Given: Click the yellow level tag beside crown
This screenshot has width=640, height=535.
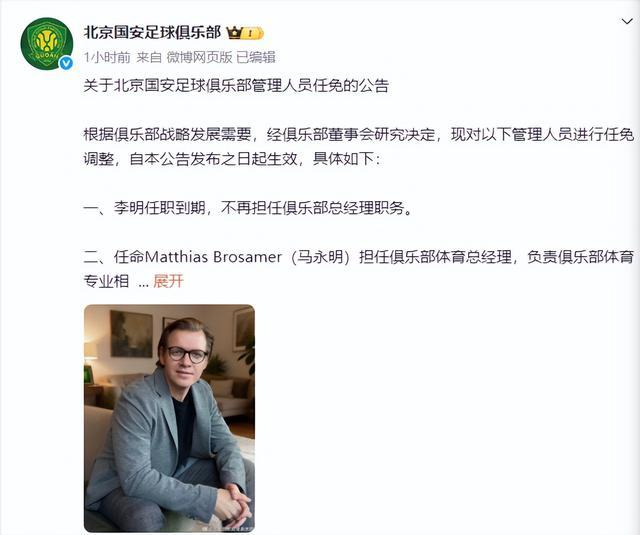Looking at the screenshot, I should coord(253,33).
